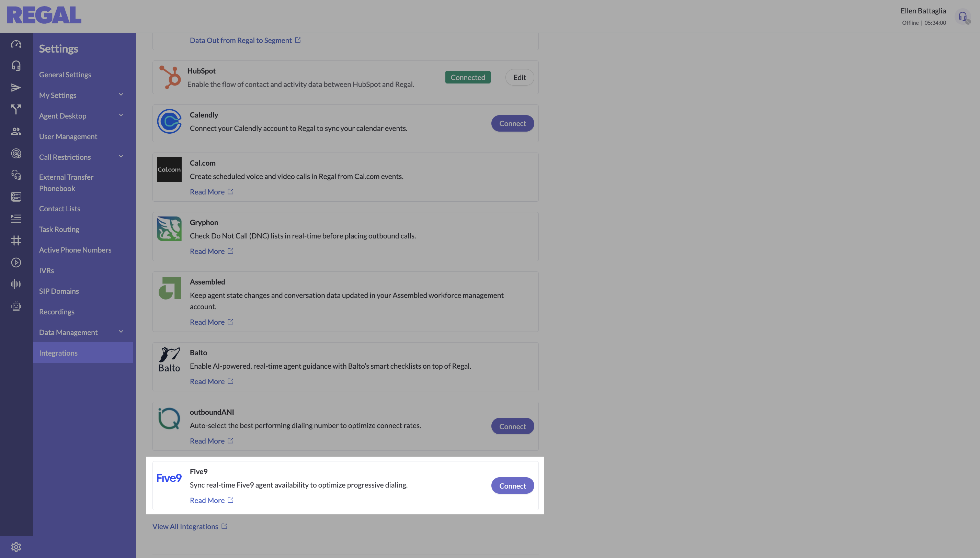Click Connect button for Five9

[512, 486]
